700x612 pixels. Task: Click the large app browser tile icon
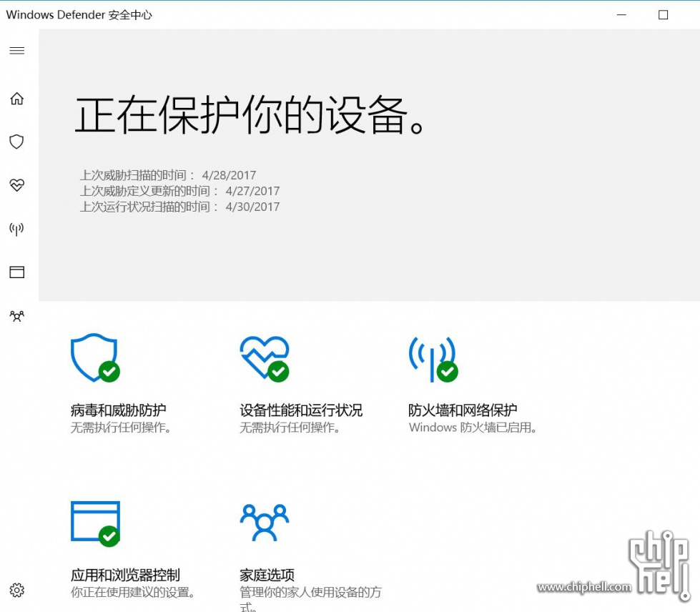(95, 523)
